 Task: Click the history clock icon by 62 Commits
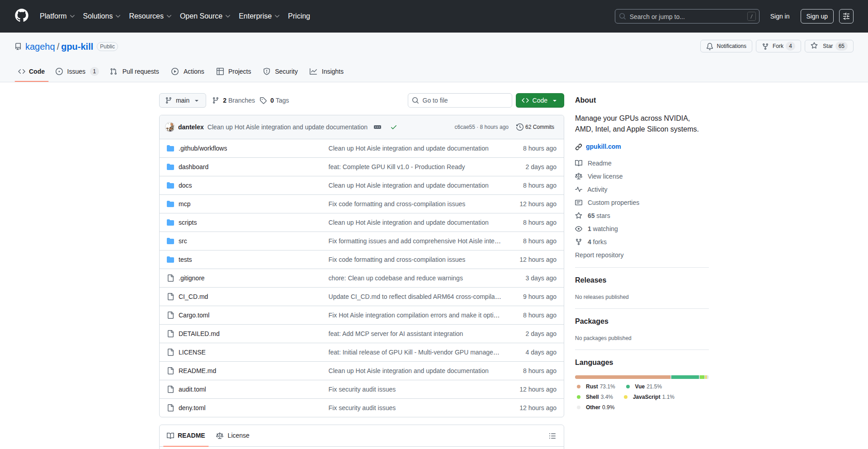(520, 127)
